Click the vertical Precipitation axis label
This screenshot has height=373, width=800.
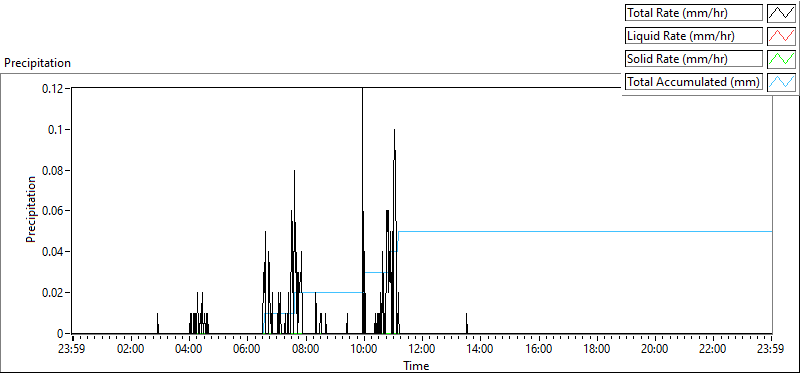(x=31, y=209)
